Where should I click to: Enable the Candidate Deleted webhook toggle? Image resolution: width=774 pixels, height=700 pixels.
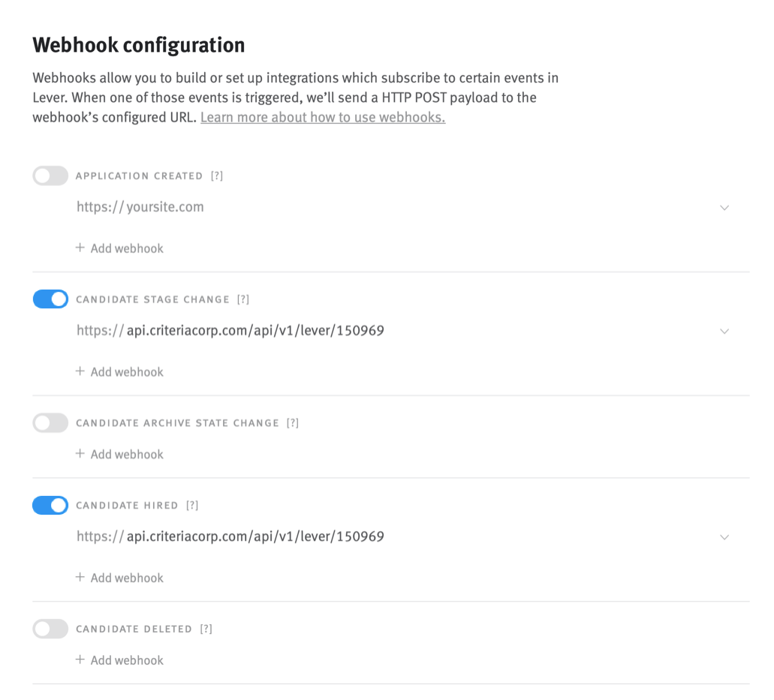(x=50, y=629)
